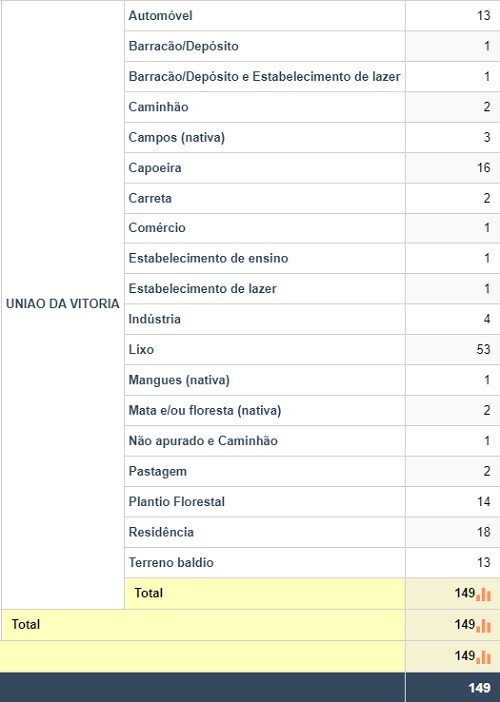Viewport: 500px width, 702px height.
Task: Select the yellow Total subtotal label
Action: click(x=149, y=593)
